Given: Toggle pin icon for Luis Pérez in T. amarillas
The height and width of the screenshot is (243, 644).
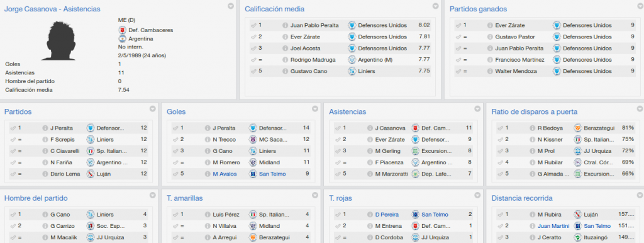Looking at the screenshot, I should [176, 214].
